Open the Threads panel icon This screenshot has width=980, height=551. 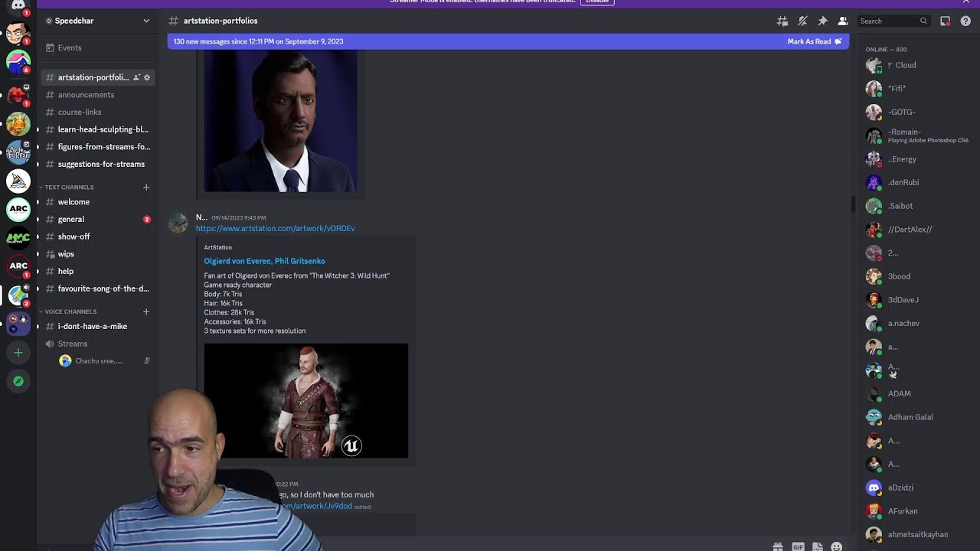pos(782,21)
